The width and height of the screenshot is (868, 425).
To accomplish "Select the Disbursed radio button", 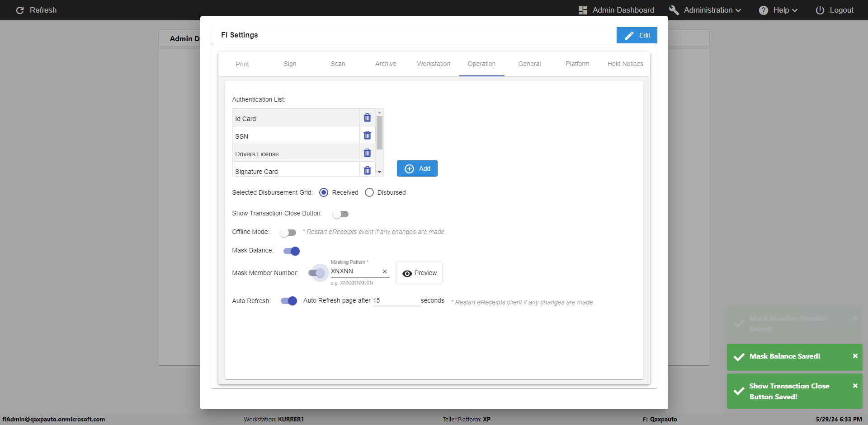I will (x=369, y=192).
